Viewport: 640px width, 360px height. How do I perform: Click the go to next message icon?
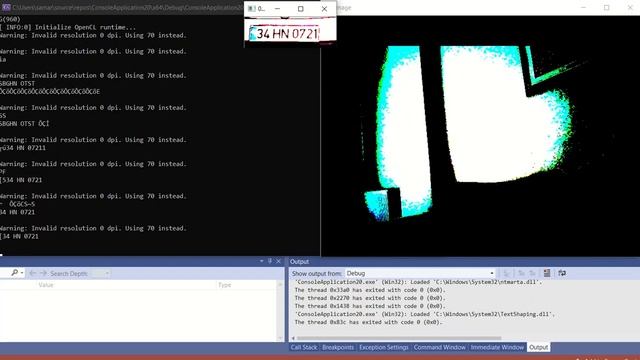532,273
